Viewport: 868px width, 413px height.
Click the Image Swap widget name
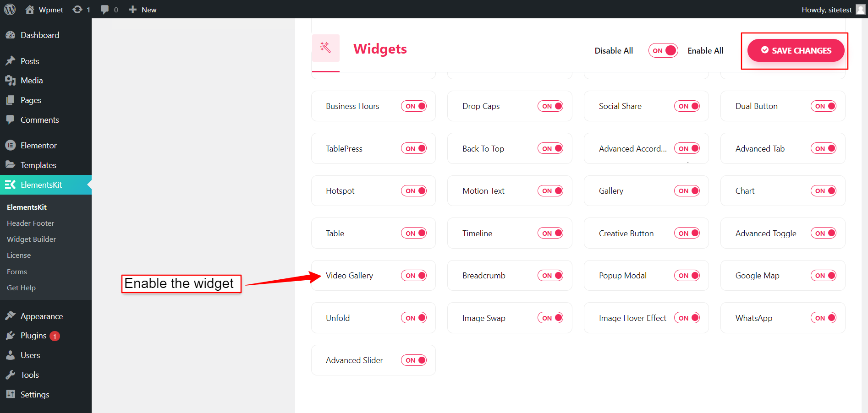[x=484, y=318]
